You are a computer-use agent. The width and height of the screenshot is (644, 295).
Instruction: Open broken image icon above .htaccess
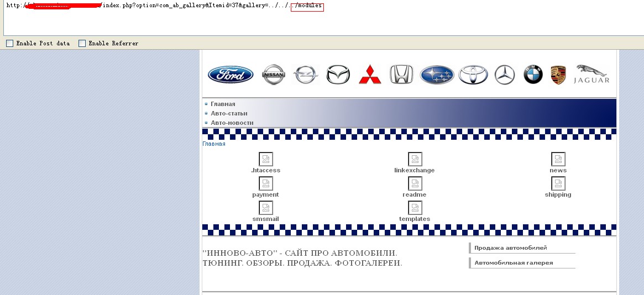pos(266,159)
